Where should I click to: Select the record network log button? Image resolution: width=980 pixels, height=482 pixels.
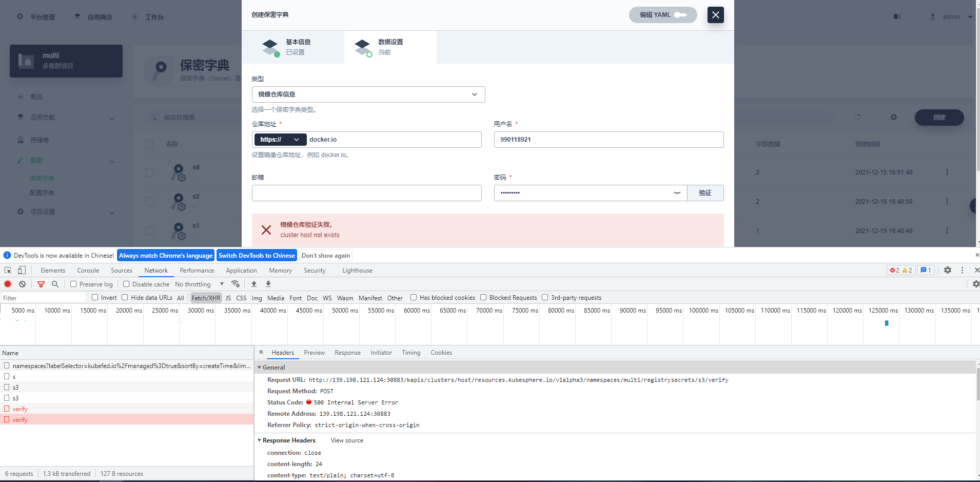[8, 284]
